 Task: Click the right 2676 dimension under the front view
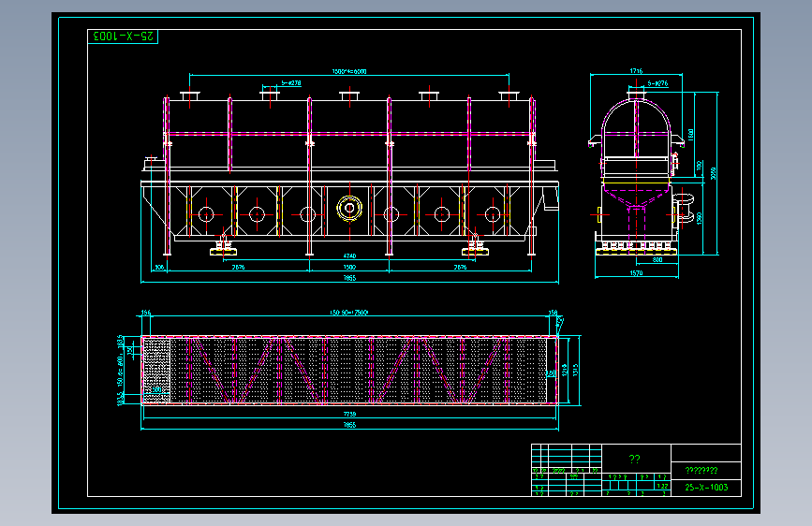coord(460,267)
